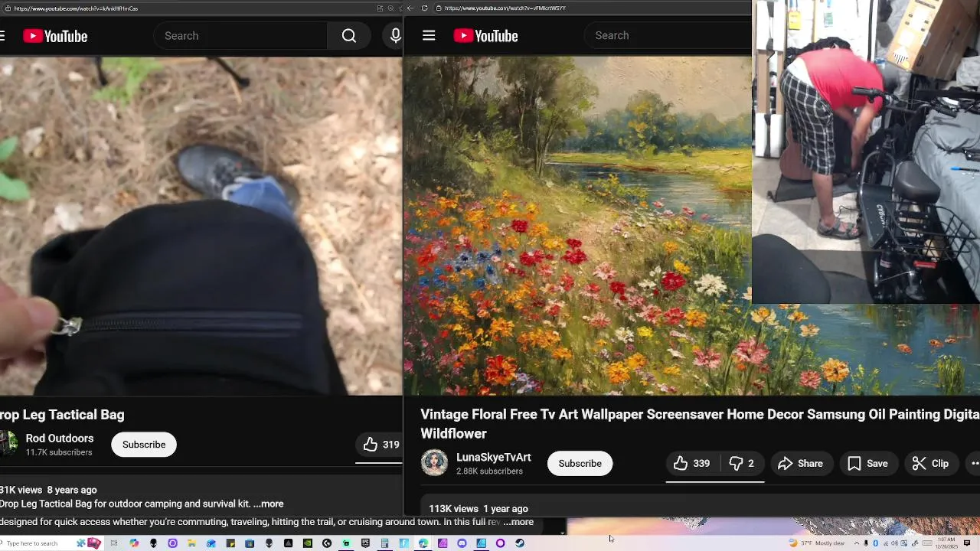Open clock and calendar at 1:07 AM

point(946,543)
